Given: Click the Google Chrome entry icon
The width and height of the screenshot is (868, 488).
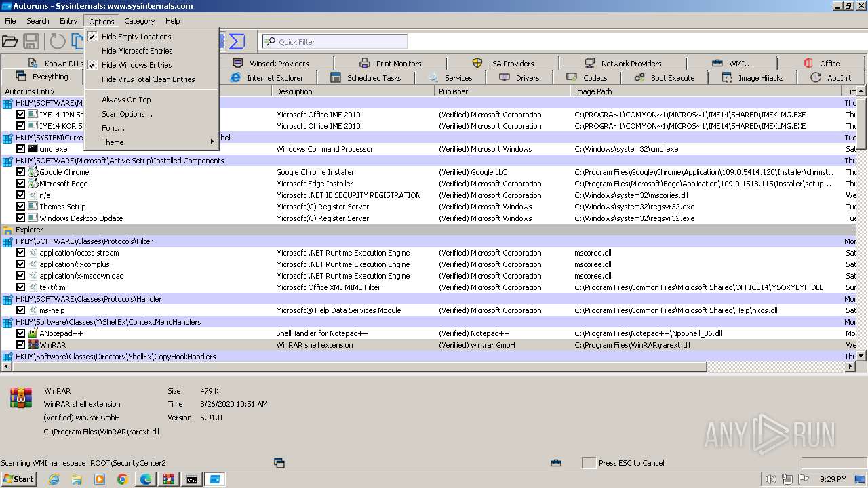Looking at the screenshot, I should 33,172.
